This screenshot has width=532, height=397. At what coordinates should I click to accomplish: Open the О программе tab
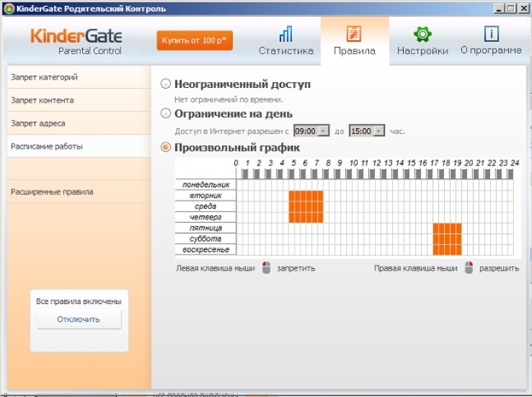click(x=491, y=41)
